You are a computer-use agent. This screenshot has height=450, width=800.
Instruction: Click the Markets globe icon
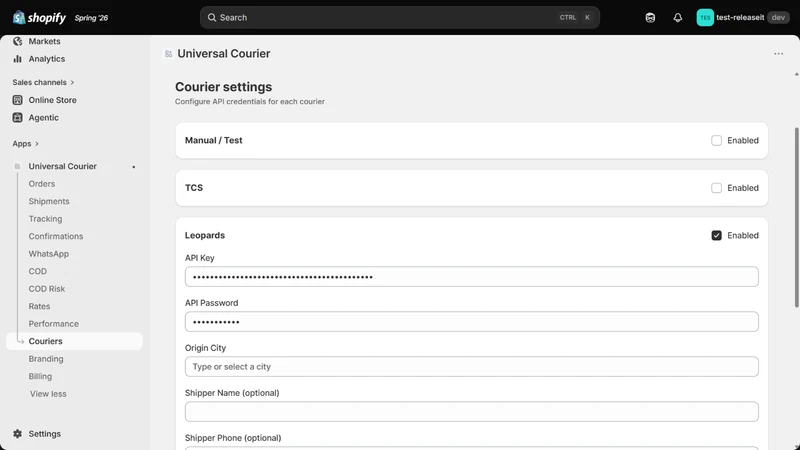(17, 41)
